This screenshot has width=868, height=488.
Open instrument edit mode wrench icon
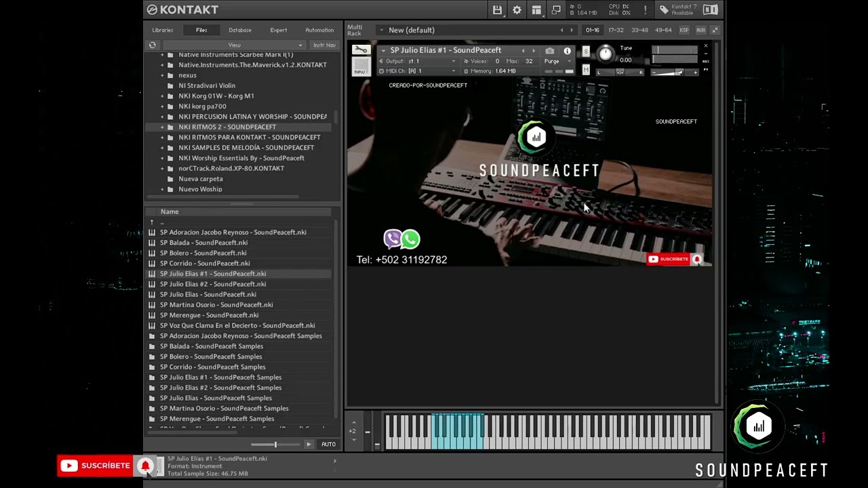tap(361, 50)
